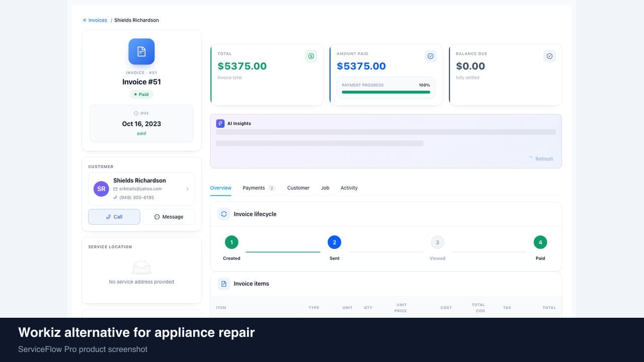Open the Payments tab
644x362 pixels.
(x=259, y=188)
